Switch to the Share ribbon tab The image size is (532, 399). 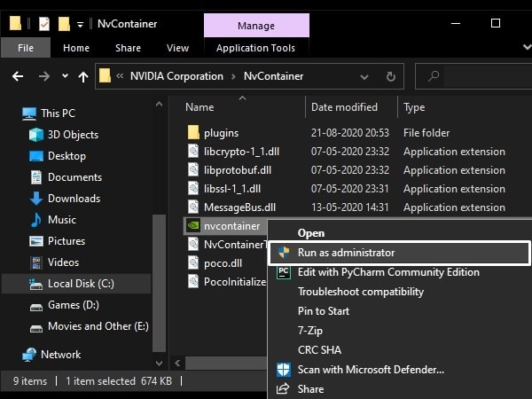tap(128, 48)
